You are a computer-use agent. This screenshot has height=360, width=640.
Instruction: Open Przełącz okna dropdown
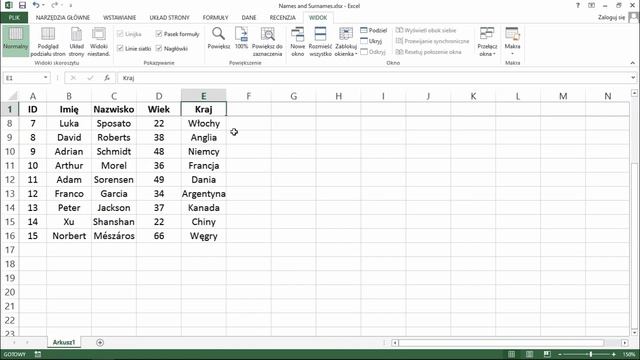pos(487,42)
